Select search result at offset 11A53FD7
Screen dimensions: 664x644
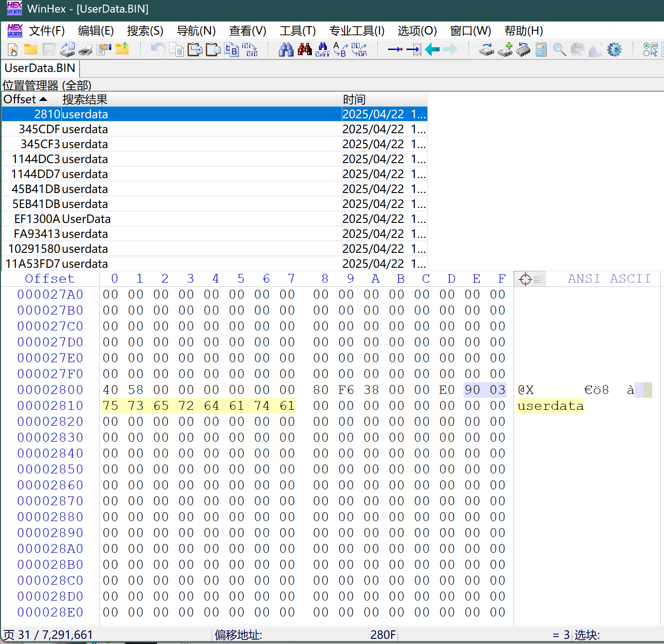pyautogui.click(x=214, y=264)
